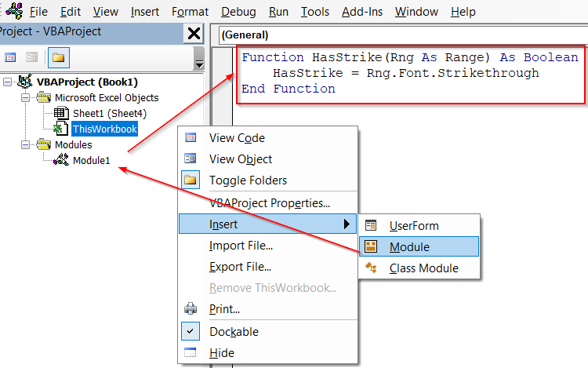
Task: Click the Module icon in submenu
Action: pyautogui.click(x=371, y=246)
